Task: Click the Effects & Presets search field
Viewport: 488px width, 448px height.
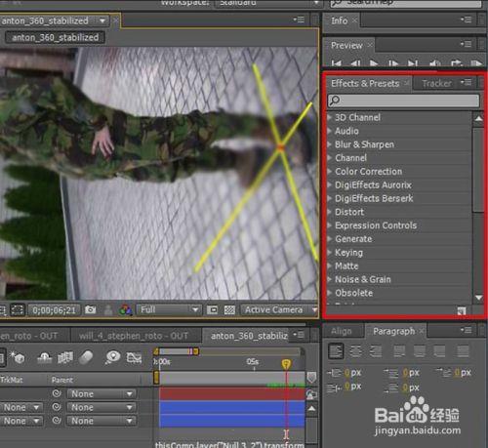Action: [403, 101]
